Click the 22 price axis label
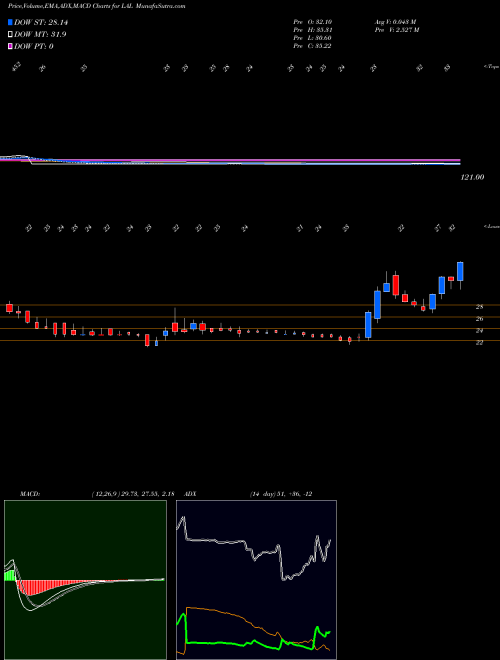The height and width of the screenshot is (660, 500). pyautogui.click(x=479, y=343)
